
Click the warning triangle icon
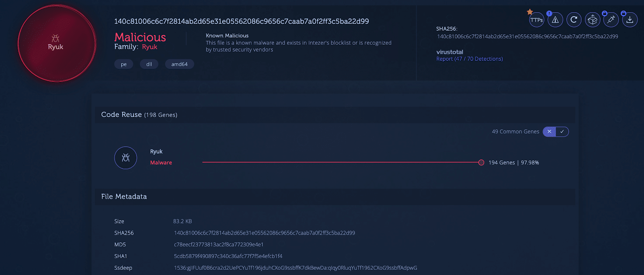[555, 20]
